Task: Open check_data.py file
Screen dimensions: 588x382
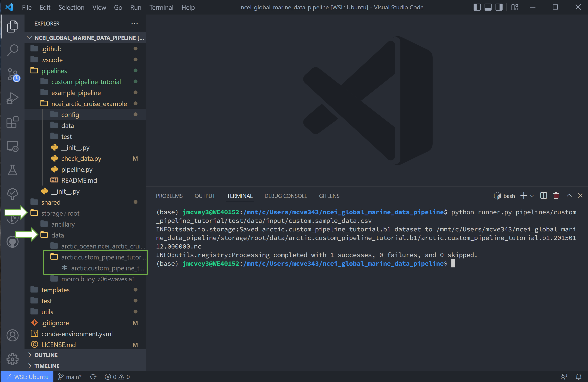Action: point(85,158)
